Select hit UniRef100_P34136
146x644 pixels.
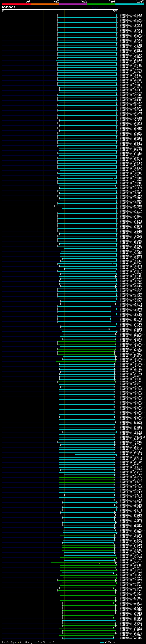pos(131,331)
